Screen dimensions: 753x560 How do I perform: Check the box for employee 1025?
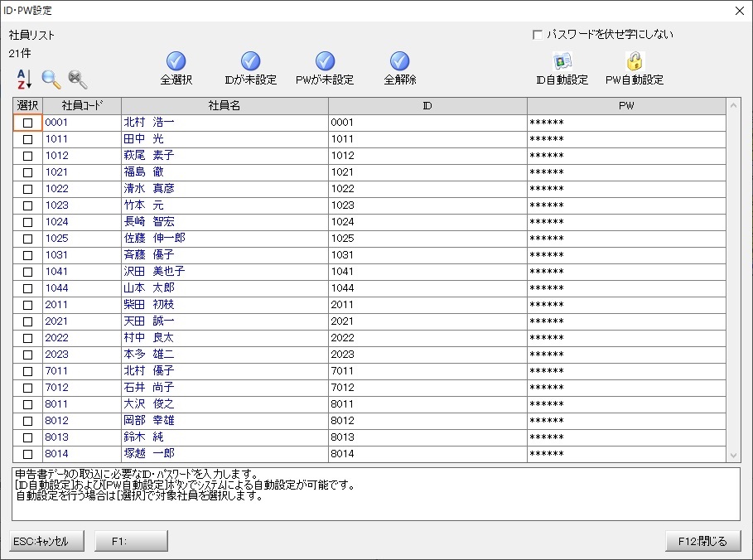(x=28, y=239)
